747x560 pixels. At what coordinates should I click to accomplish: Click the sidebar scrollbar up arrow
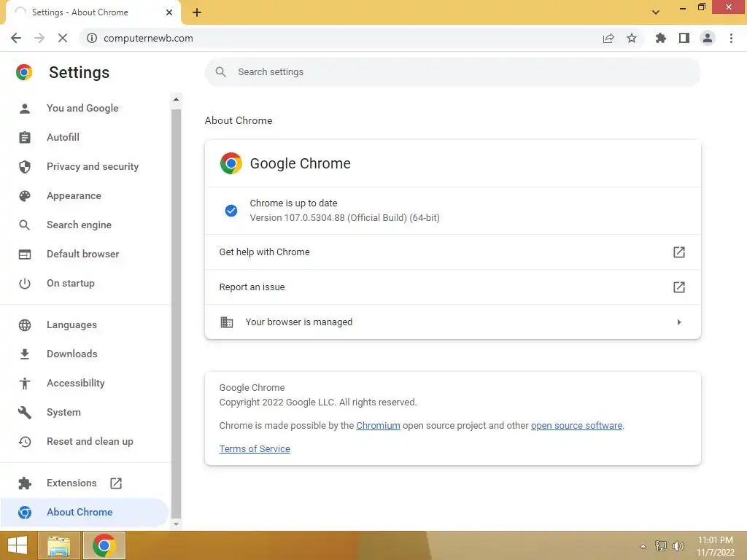click(x=176, y=99)
